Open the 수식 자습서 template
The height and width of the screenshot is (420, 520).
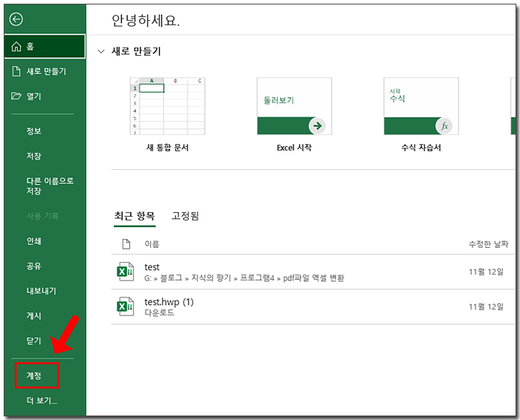[421, 106]
